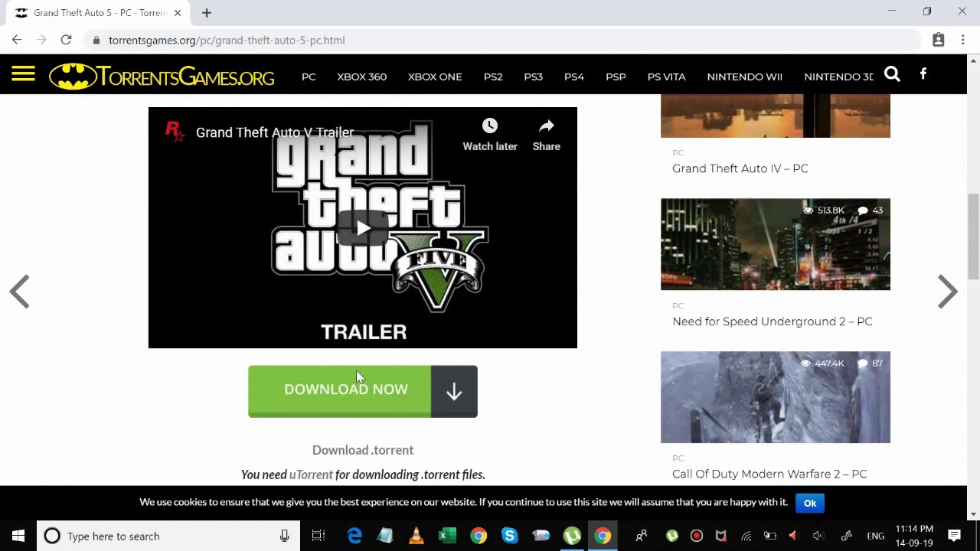Open the uTorrent link in instructions

pyautogui.click(x=311, y=474)
